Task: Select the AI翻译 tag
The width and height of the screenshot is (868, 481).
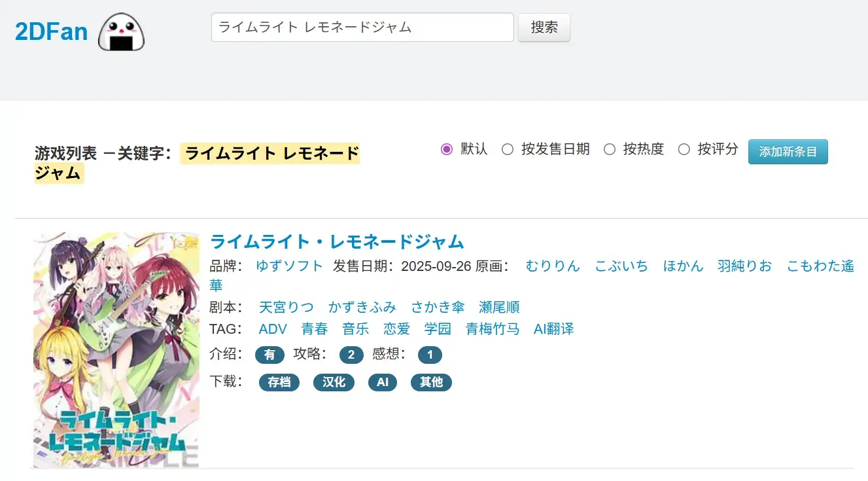Action: click(554, 329)
